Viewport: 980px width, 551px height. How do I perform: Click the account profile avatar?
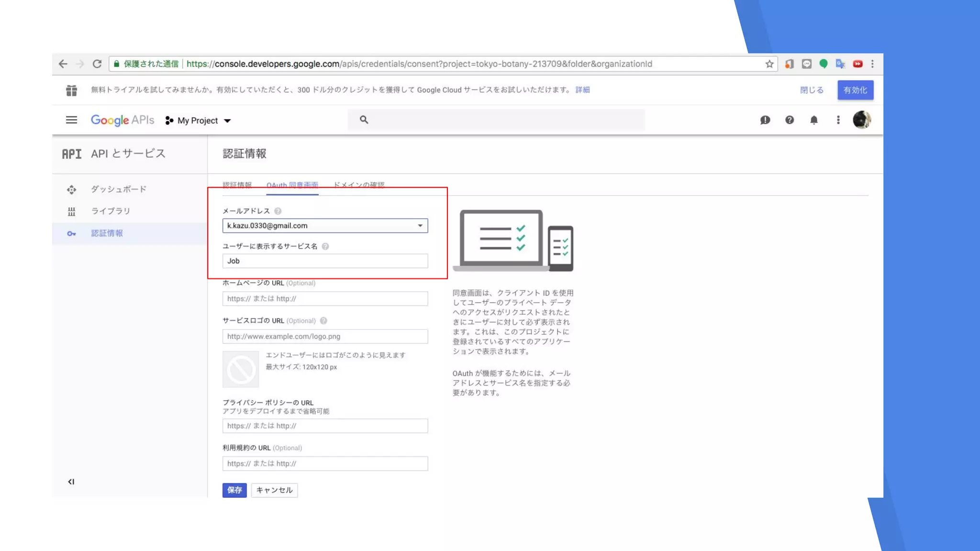pos(861,120)
